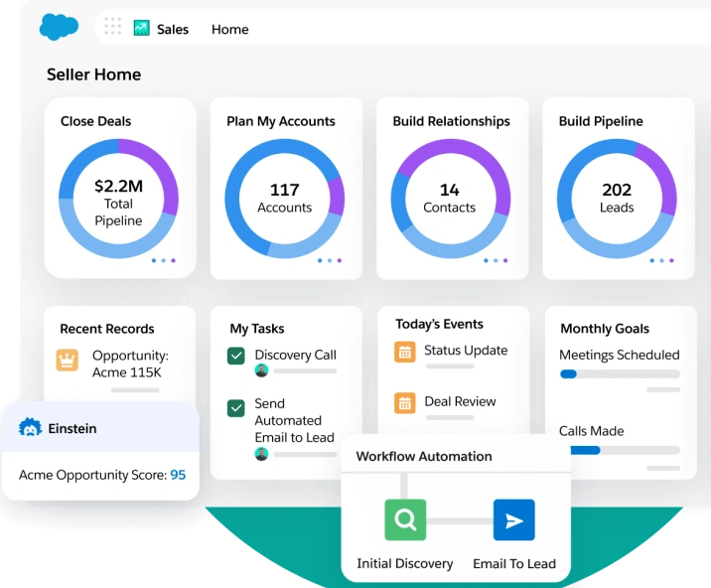Open the Home tab
Viewport: 711px width, 588px height.
(x=230, y=30)
